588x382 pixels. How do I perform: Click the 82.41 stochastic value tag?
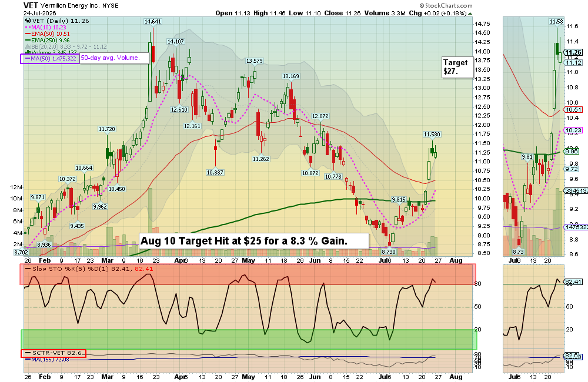pos(573,282)
